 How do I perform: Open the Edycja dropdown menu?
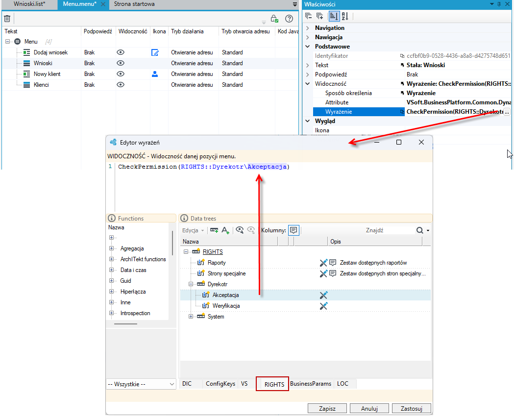(193, 230)
